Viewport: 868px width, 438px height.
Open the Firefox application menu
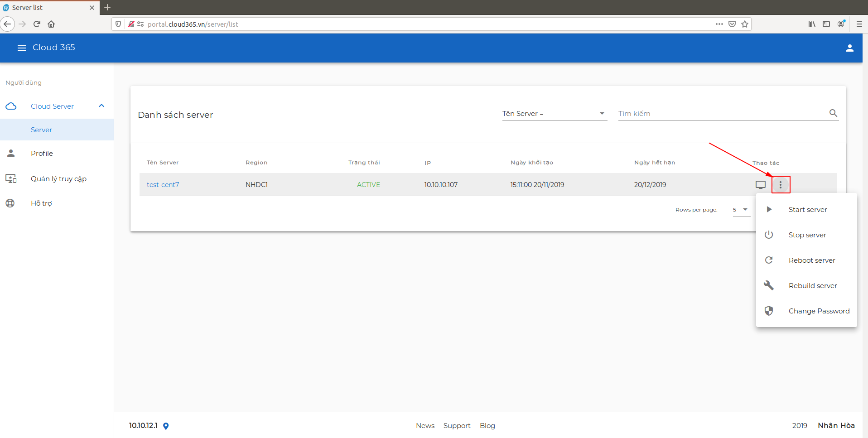tap(859, 24)
